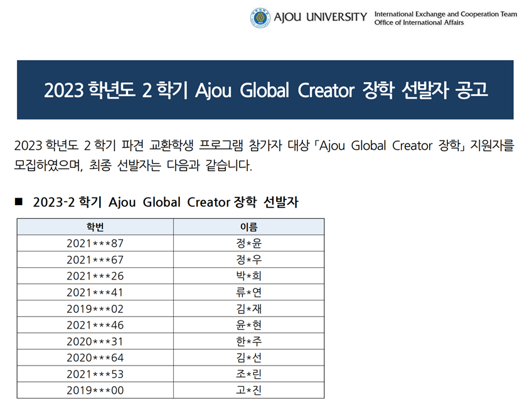
Task: Click the '이름' column header
Action: coord(249,227)
